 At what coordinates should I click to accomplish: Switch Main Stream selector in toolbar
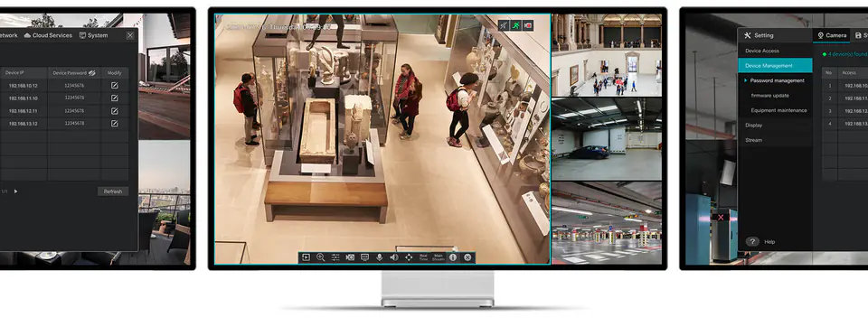point(438,257)
